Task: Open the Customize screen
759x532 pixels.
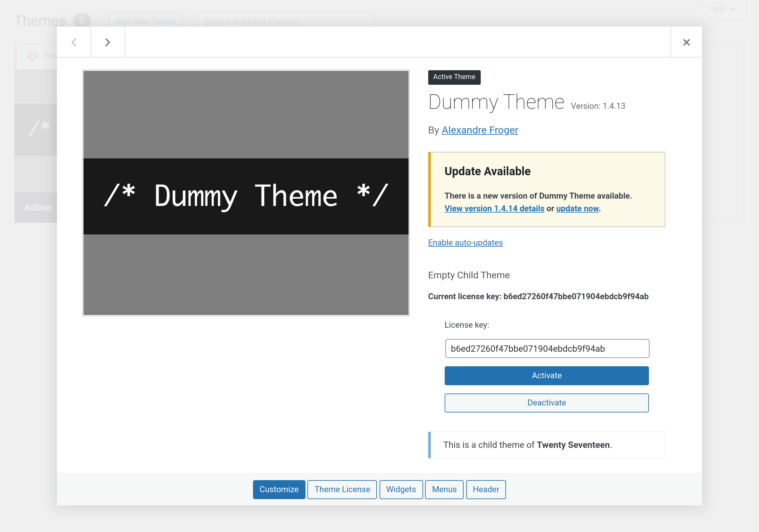Action: pyautogui.click(x=279, y=489)
